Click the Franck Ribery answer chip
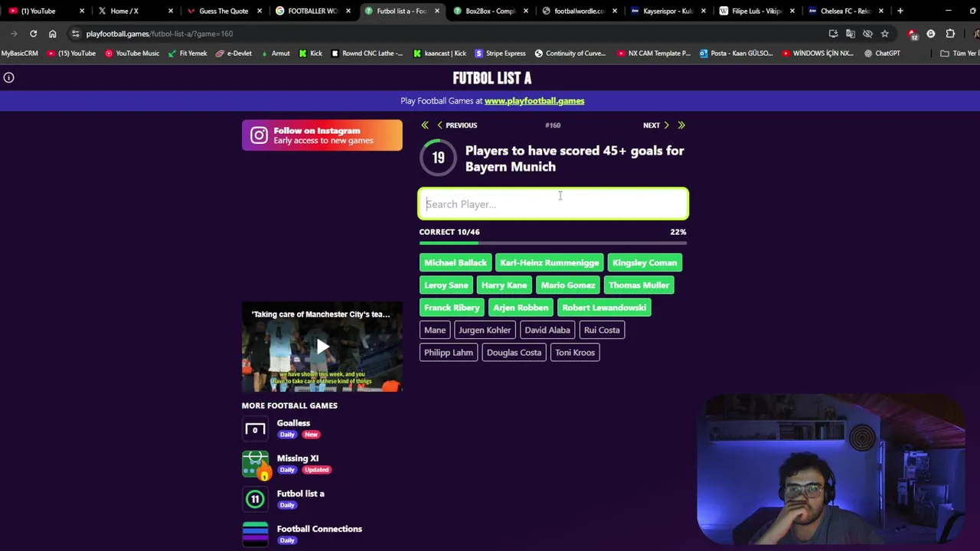This screenshot has width=980, height=551. (x=452, y=308)
